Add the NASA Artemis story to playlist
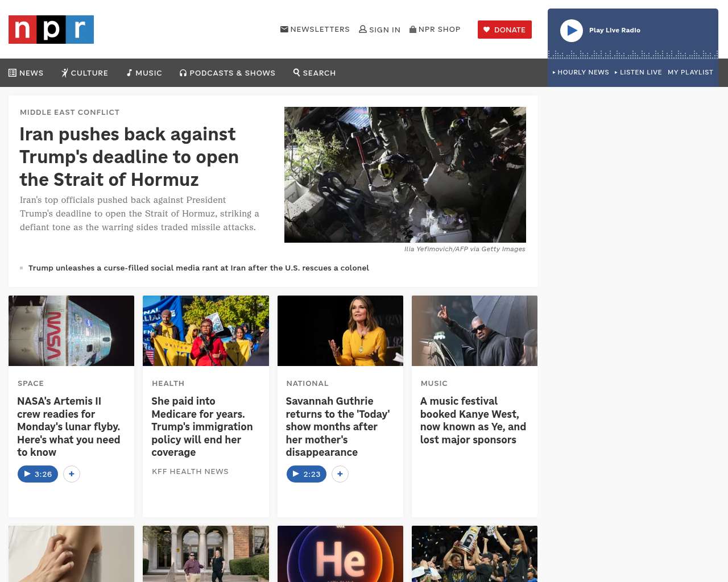This screenshot has width=728, height=582. [72, 474]
